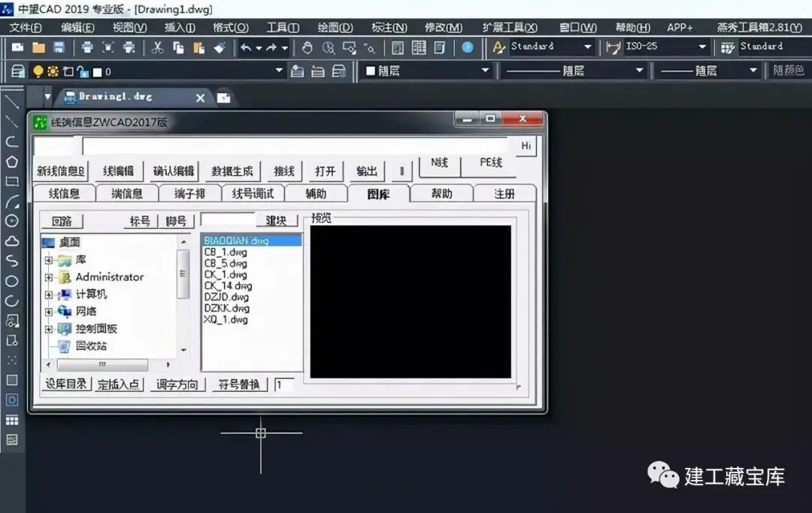
Task: Click the Save disk icon
Action: click(x=59, y=47)
